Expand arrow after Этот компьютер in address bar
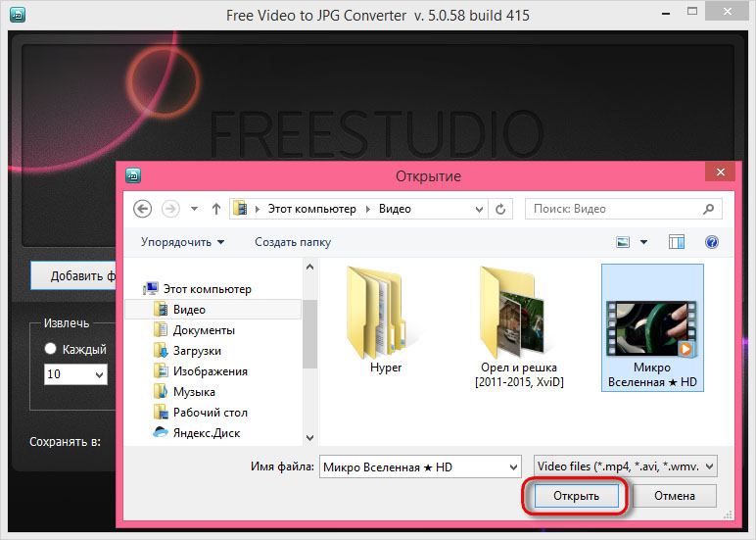The width and height of the screenshot is (756, 540). coord(368,209)
